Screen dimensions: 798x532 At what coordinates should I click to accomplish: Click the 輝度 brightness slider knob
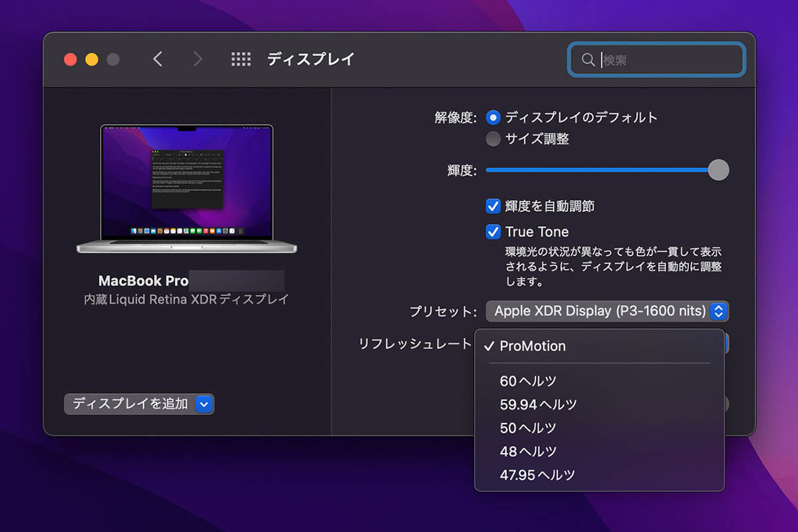(718, 170)
